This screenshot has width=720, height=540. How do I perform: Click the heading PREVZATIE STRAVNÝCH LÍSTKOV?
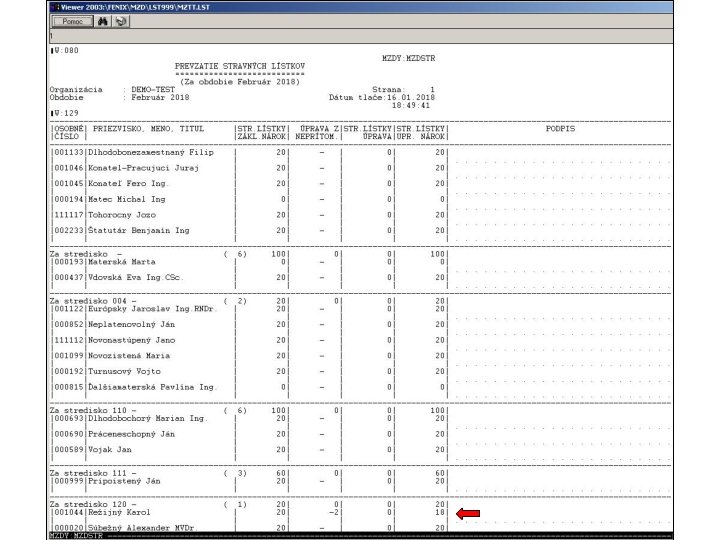point(240,66)
